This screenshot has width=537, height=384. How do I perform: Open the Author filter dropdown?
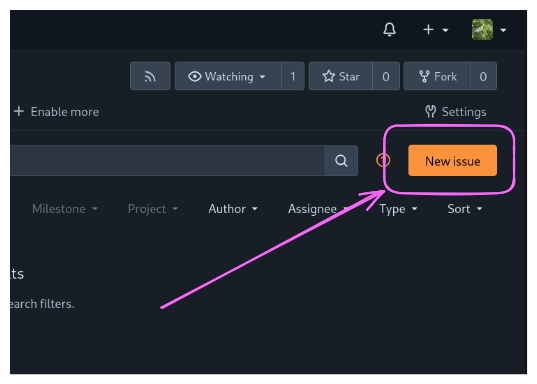(x=233, y=209)
